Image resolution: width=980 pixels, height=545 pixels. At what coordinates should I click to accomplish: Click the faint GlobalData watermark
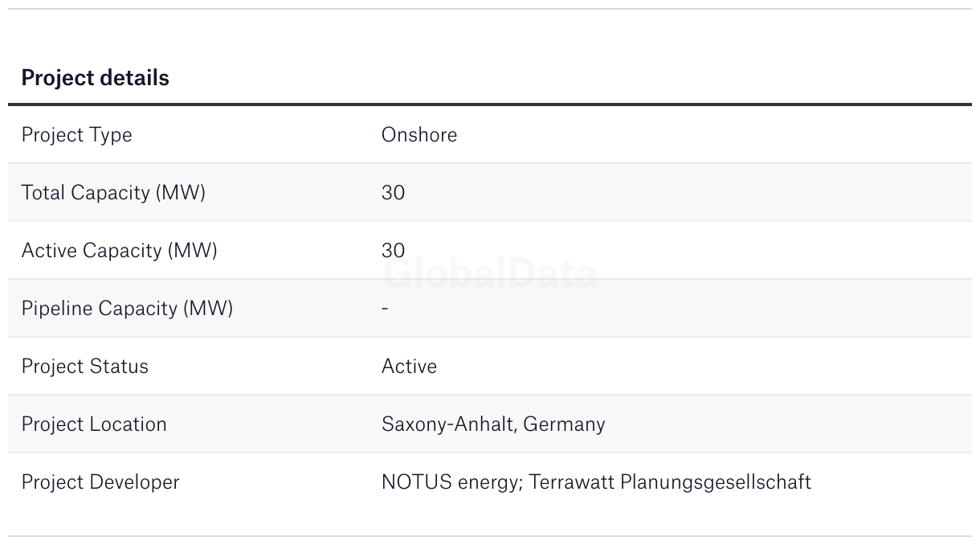[x=490, y=275]
